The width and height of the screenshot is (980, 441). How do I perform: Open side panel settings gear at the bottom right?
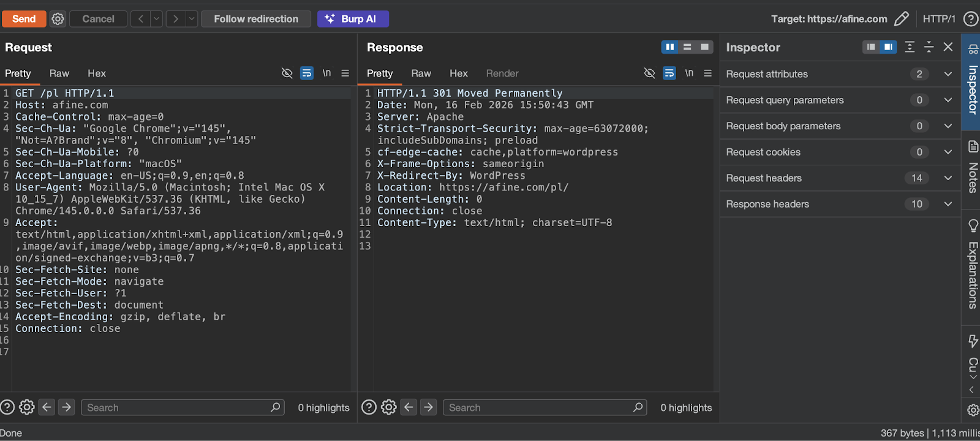[973, 410]
